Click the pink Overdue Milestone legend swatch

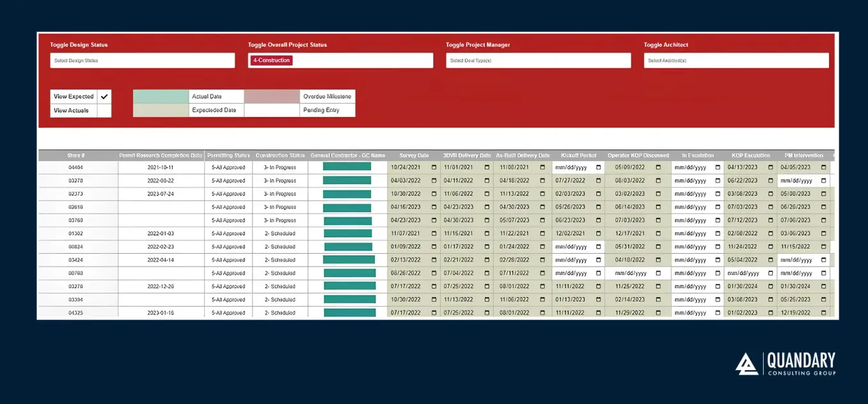point(272,97)
